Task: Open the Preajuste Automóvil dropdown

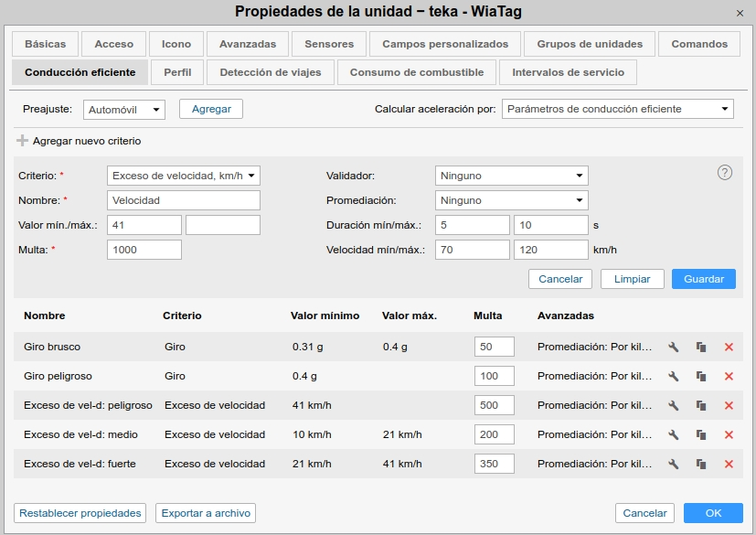Action: pyautogui.click(x=123, y=110)
